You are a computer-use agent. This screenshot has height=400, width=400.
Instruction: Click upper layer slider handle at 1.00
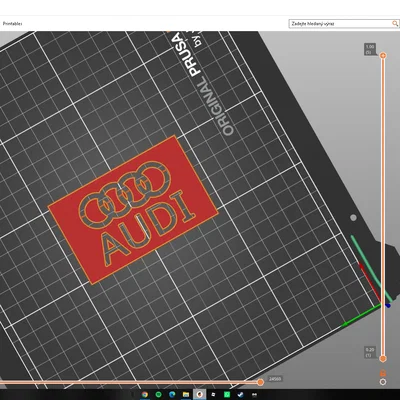click(x=383, y=56)
